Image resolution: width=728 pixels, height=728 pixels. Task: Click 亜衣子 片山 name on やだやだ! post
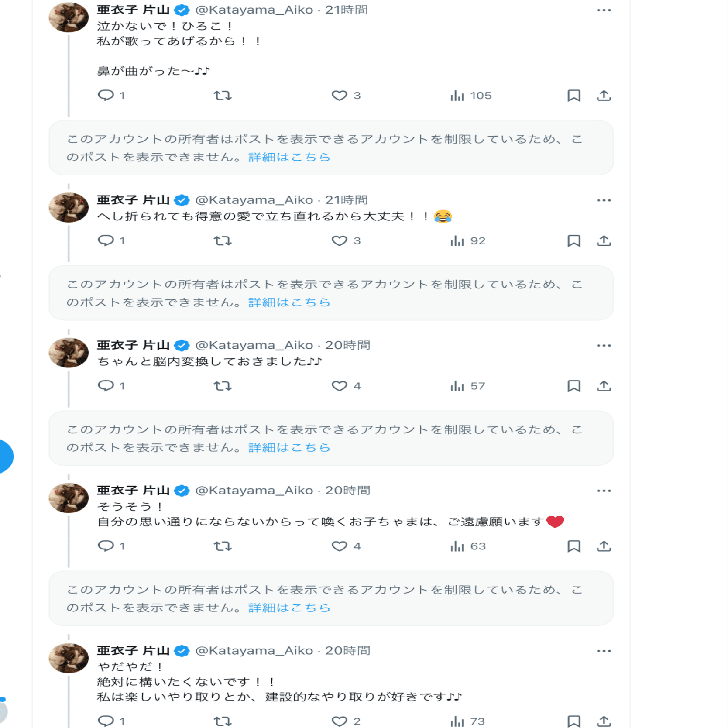point(133,651)
